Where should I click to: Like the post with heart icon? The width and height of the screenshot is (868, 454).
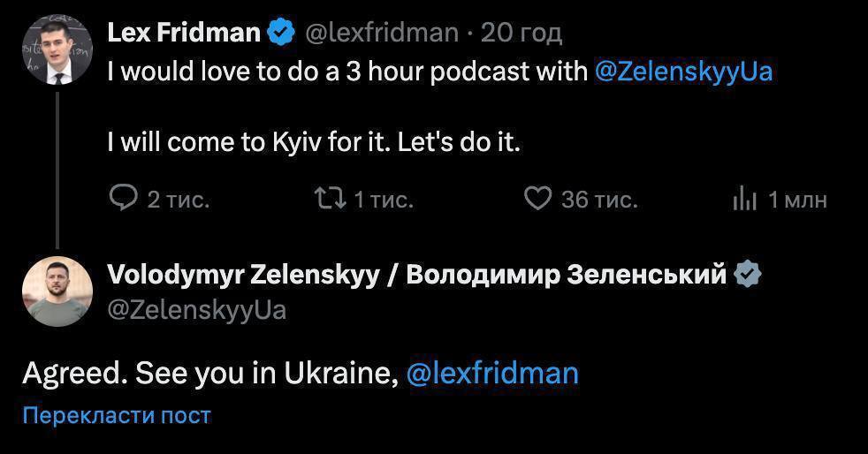pos(538,199)
